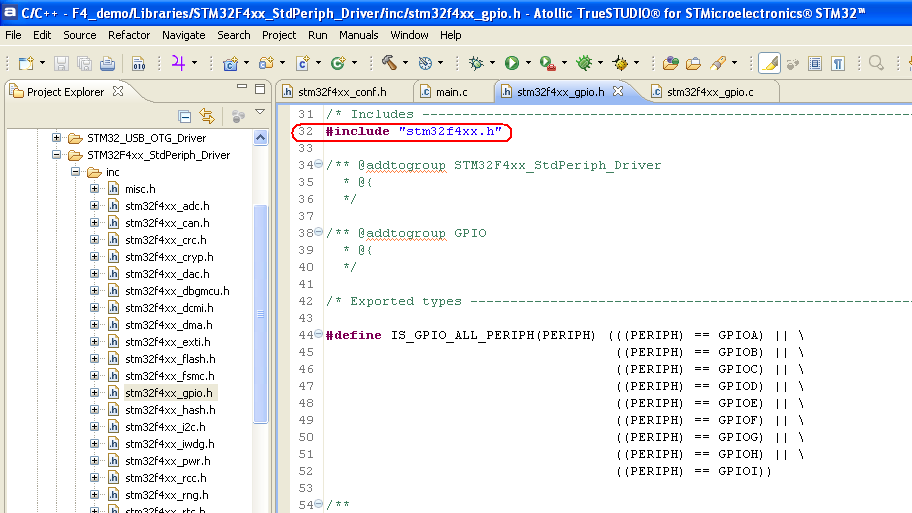Click the magnifying glass toolbar icon
The width and height of the screenshot is (912, 513).
876,62
